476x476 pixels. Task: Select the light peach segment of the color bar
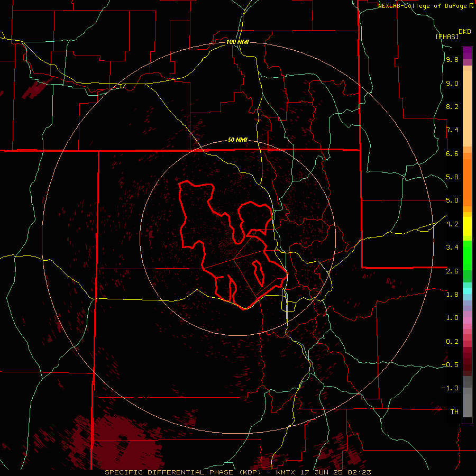coord(467,108)
